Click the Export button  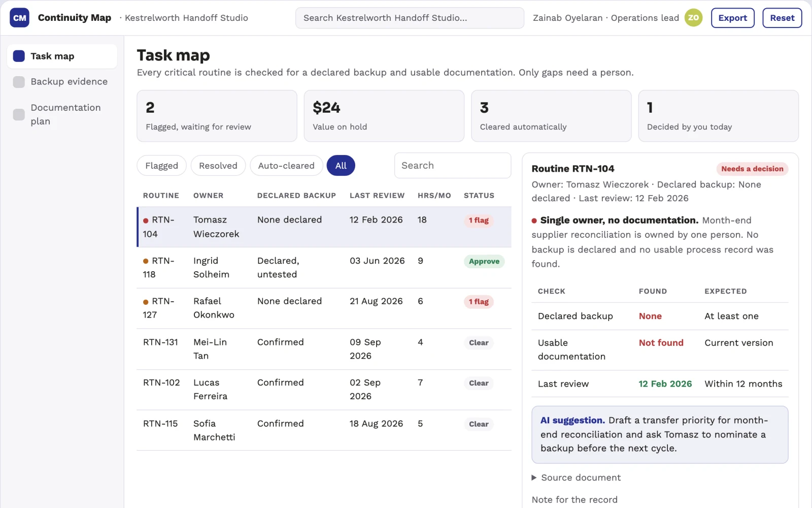[733, 18]
